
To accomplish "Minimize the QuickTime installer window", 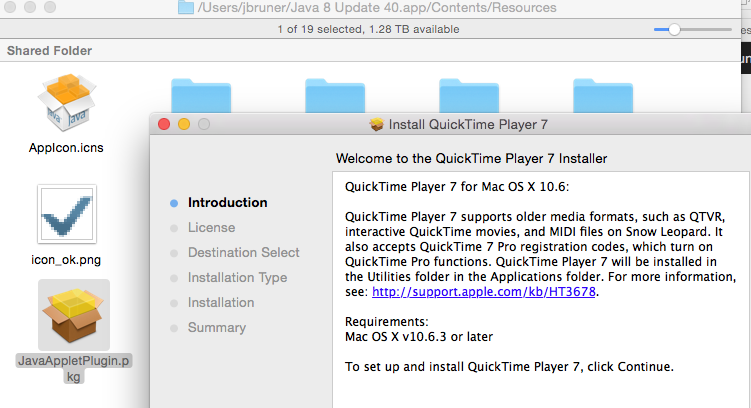I will pos(184,125).
